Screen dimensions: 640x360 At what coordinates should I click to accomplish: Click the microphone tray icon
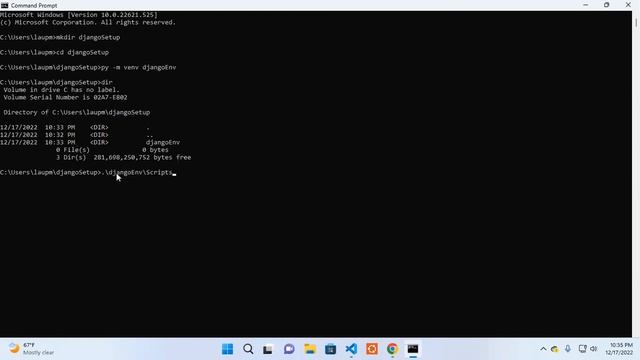(568, 349)
